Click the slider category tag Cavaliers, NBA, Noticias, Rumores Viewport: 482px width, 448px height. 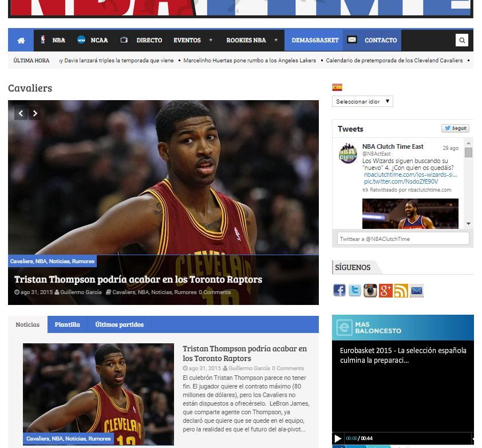[x=52, y=261]
